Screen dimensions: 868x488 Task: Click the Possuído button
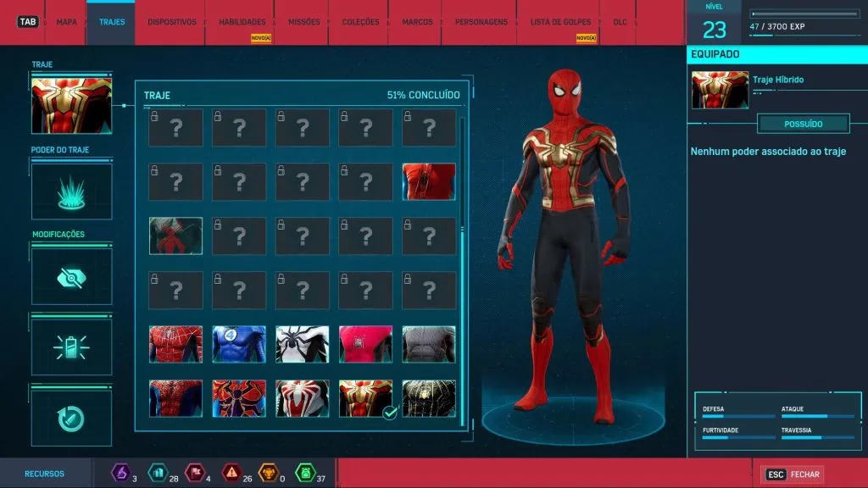point(804,124)
